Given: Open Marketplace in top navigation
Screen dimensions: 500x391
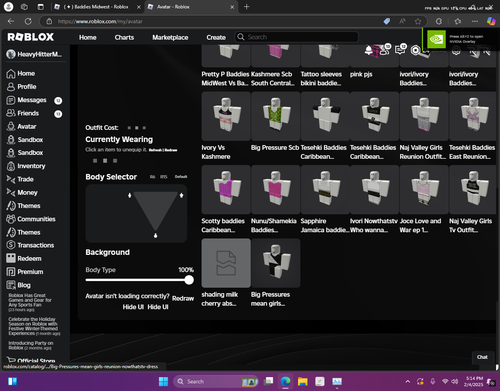Looking at the screenshot, I should [170, 37].
